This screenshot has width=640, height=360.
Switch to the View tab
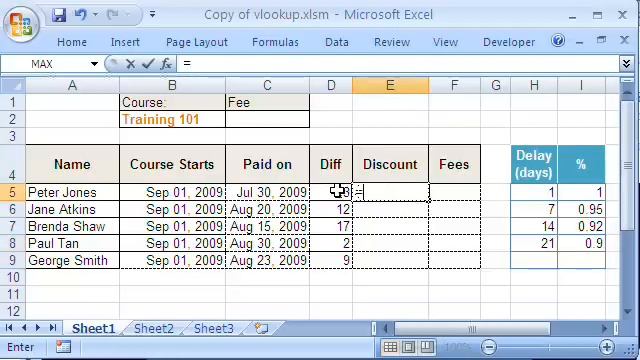(445, 42)
